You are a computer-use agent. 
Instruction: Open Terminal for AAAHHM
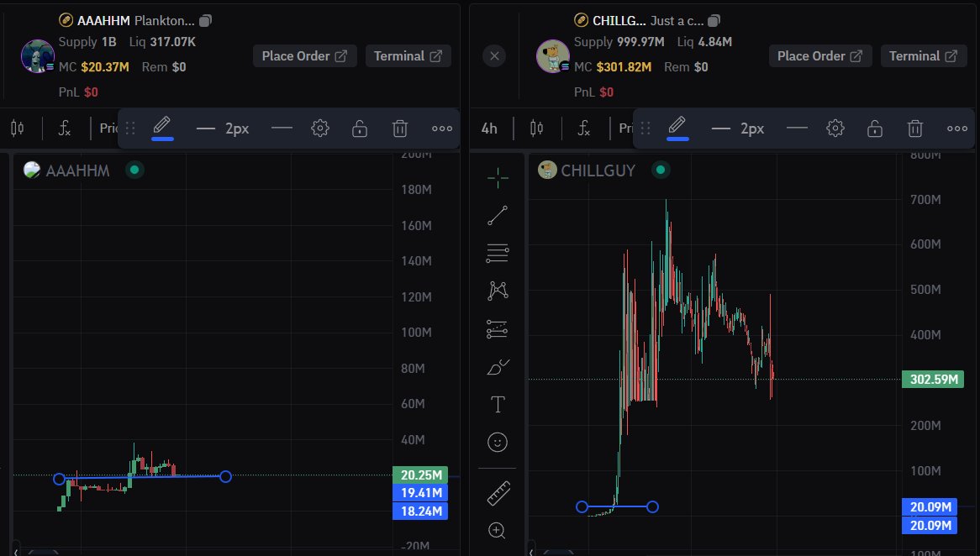click(408, 56)
